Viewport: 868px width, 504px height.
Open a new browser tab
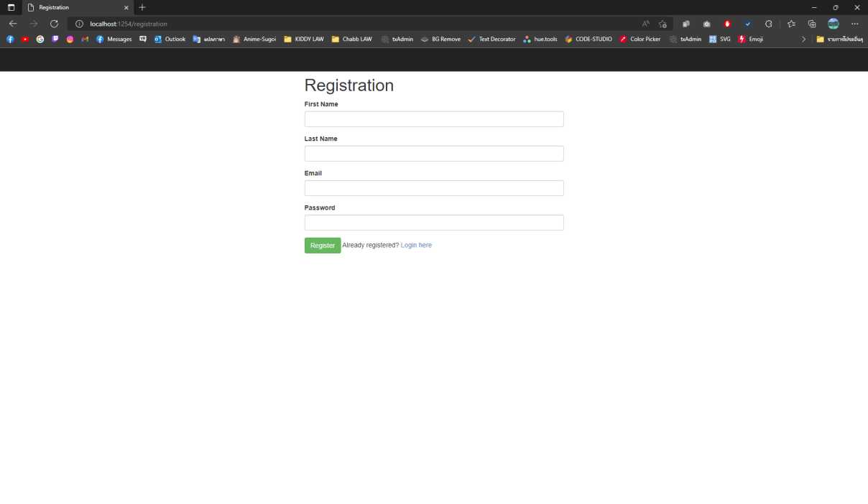[142, 8]
